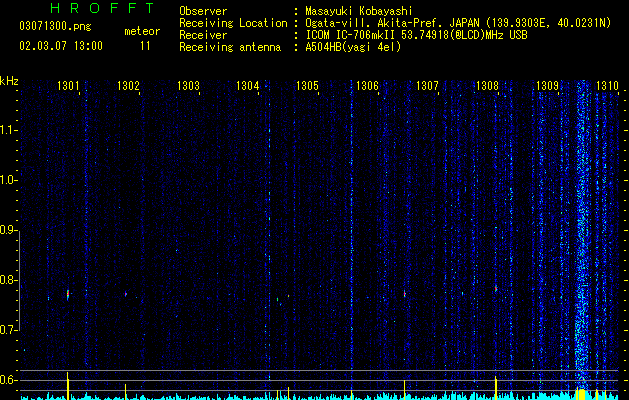Click the 1306 time marker

pos(367,85)
